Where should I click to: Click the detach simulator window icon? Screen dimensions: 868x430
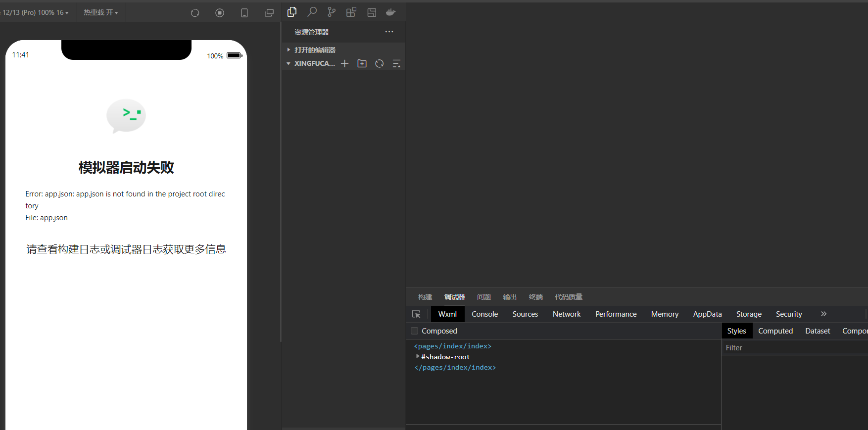pos(269,13)
